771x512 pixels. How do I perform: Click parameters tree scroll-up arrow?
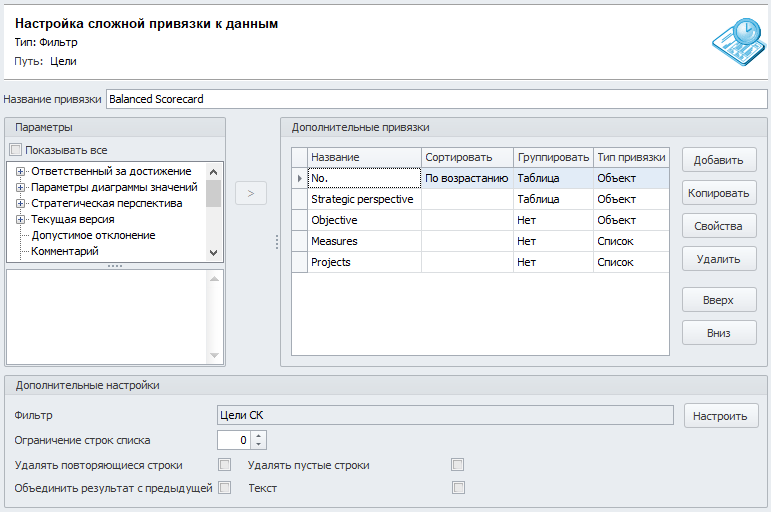click(213, 172)
